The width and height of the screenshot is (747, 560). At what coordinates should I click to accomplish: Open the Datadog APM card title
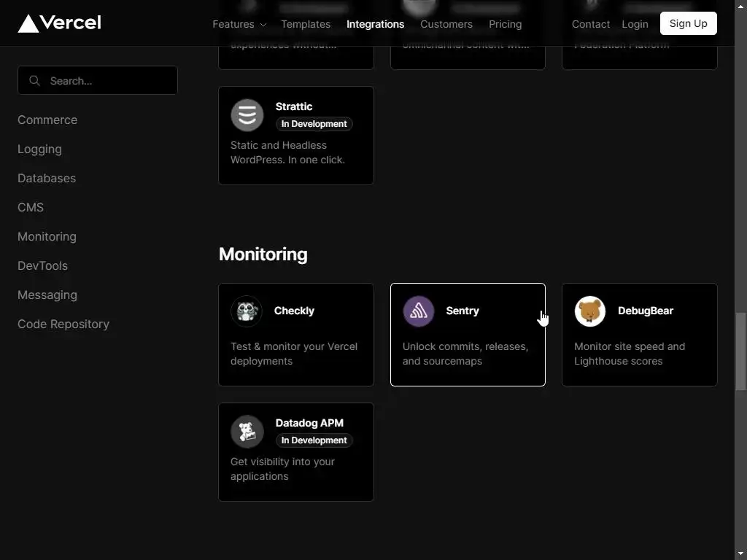(309, 423)
